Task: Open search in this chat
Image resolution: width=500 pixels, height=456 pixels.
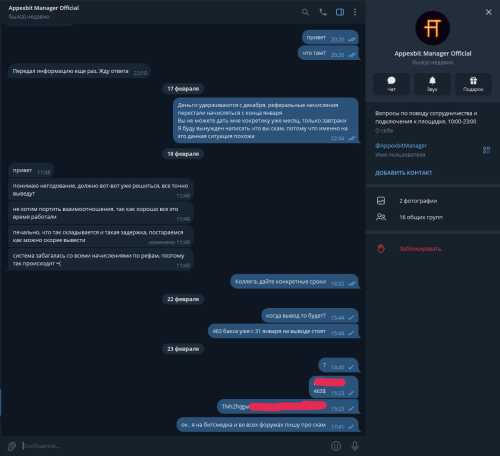Action: tap(305, 12)
